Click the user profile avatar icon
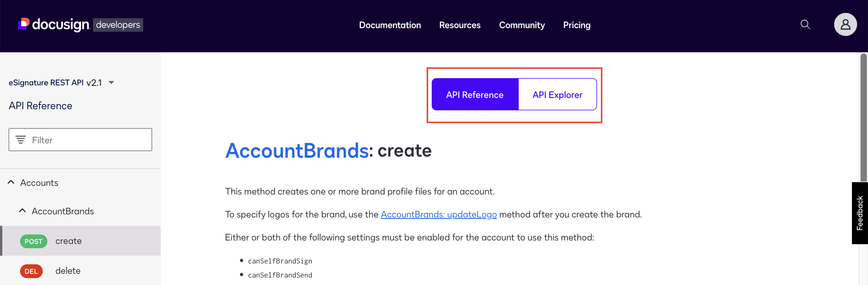 [x=845, y=24]
